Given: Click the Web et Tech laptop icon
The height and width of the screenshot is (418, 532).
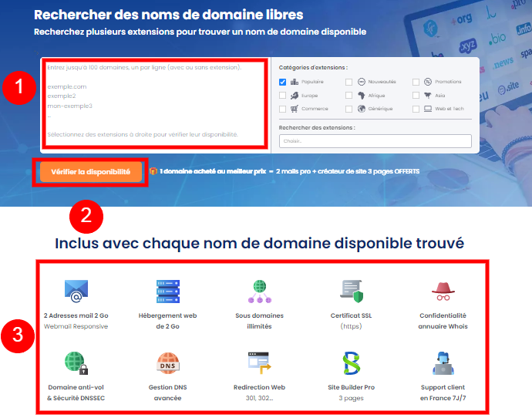Looking at the screenshot, I should pyautogui.click(x=428, y=109).
